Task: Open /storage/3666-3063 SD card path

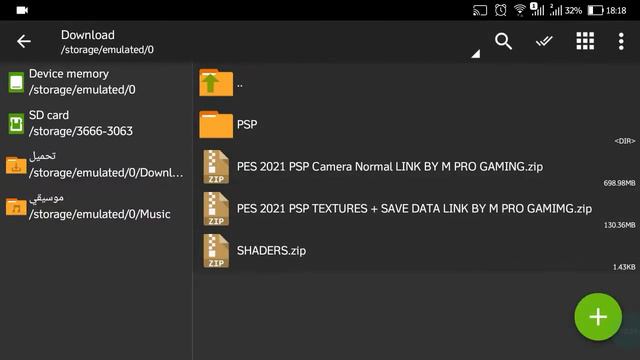Action: [x=81, y=131]
